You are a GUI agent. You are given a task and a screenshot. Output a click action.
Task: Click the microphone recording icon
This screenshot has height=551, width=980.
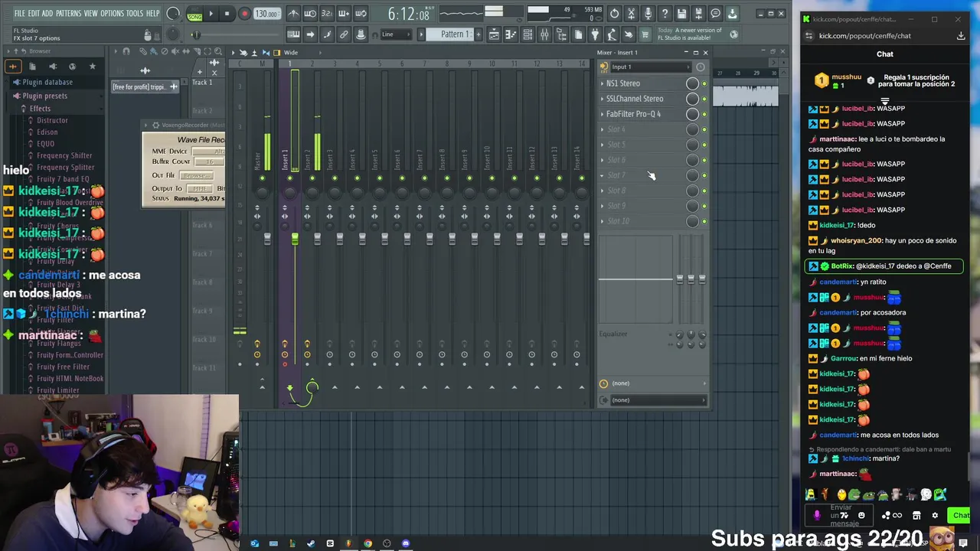(648, 14)
